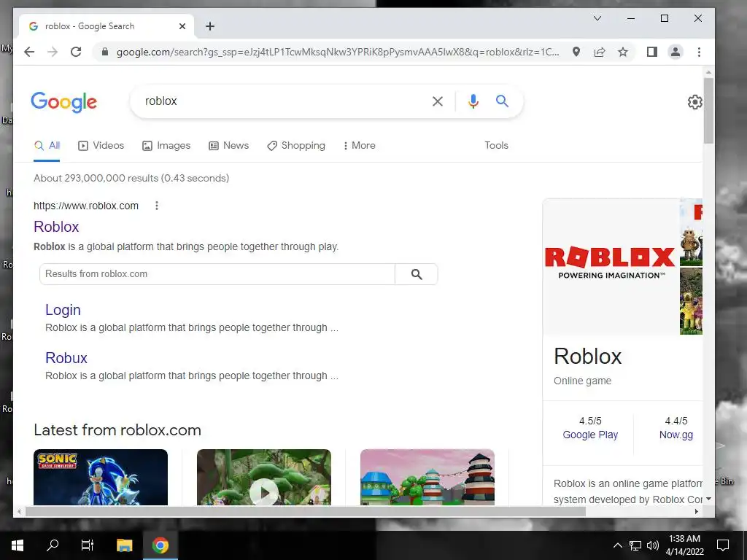Select the All results tab
The height and width of the screenshot is (560, 747).
47,146
